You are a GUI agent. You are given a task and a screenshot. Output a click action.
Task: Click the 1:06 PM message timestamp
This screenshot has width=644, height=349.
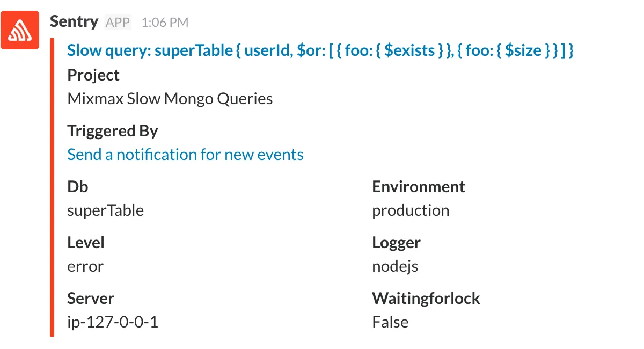pos(165,23)
